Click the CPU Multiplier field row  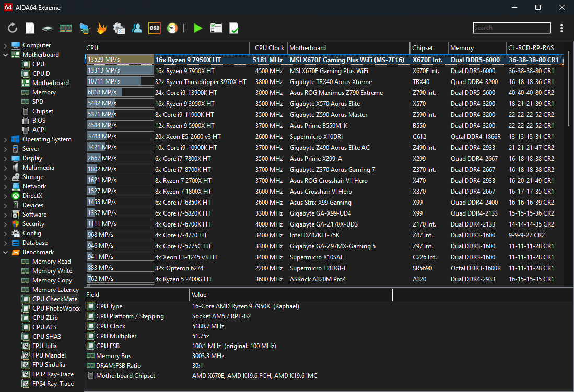click(239, 336)
